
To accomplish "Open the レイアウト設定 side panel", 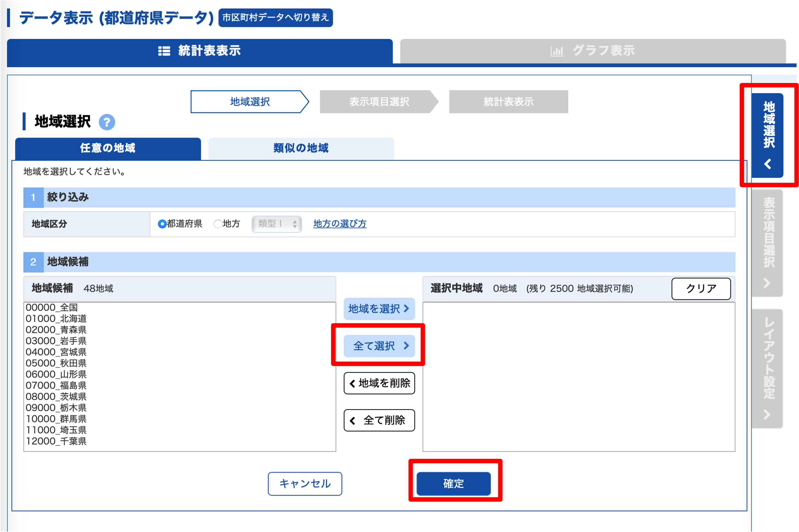I will [x=767, y=366].
